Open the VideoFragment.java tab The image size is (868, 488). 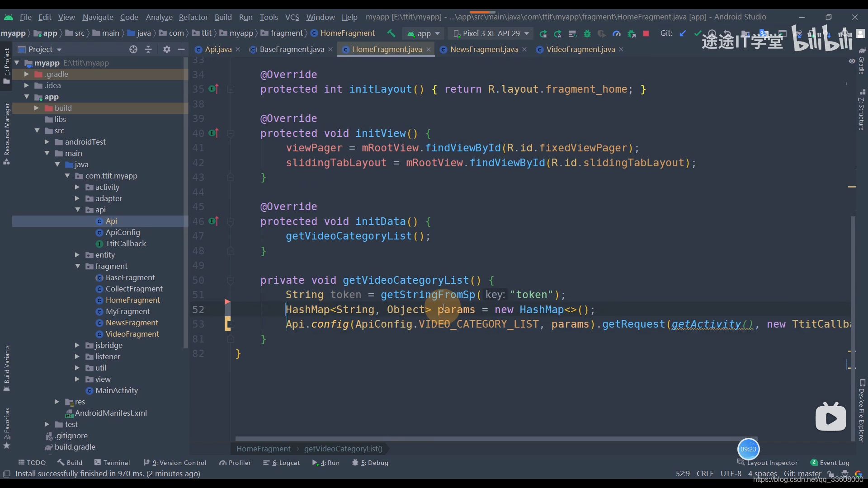pyautogui.click(x=580, y=49)
